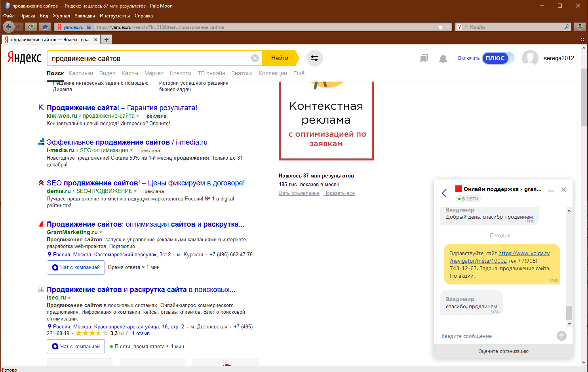588x372 pixels.
Task: Expand the GrantMarketing.ru dropdown arrow
Action: click(101, 233)
